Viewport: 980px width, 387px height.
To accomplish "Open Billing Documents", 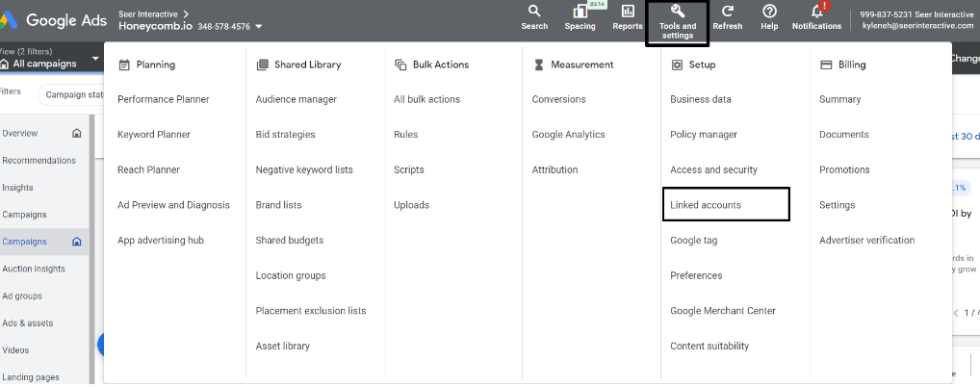I will [843, 135].
